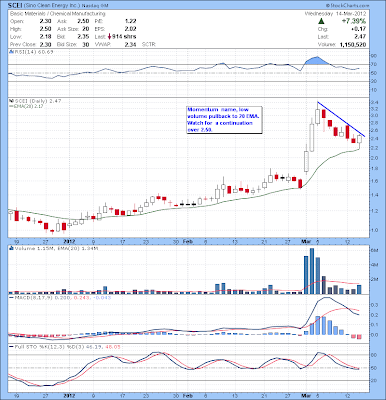Click the Volume 1.15M, EMA(20) 1.34M legend
This screenshot has width=386, height=400.
tap(55, 248)
